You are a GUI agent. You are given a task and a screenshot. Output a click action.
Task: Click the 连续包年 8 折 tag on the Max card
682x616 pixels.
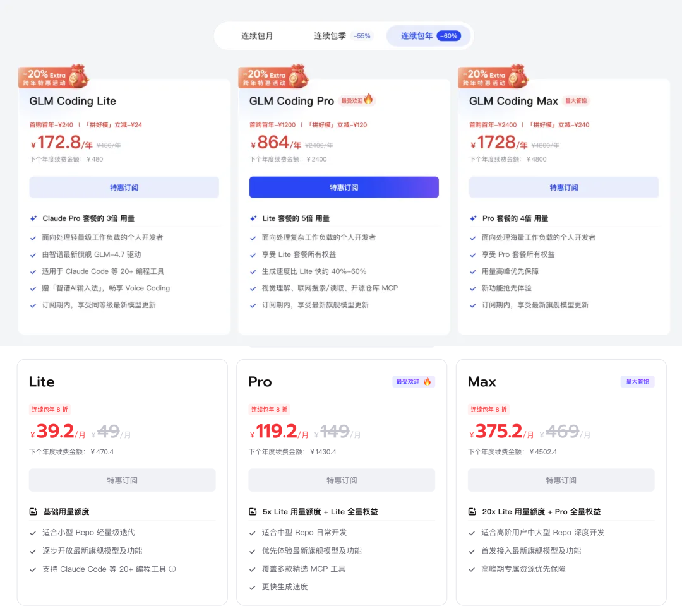(x=488, y=410)
